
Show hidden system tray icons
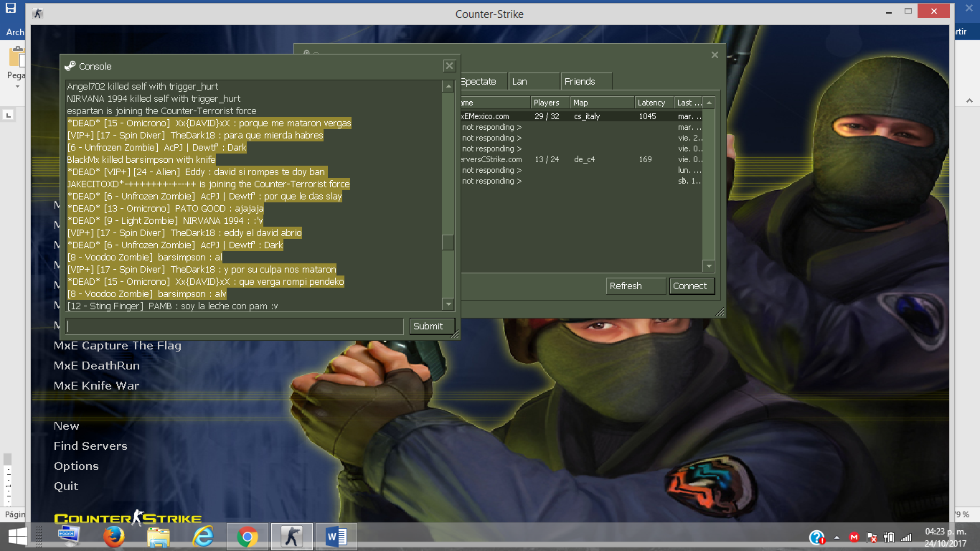(x=837, y=537)
